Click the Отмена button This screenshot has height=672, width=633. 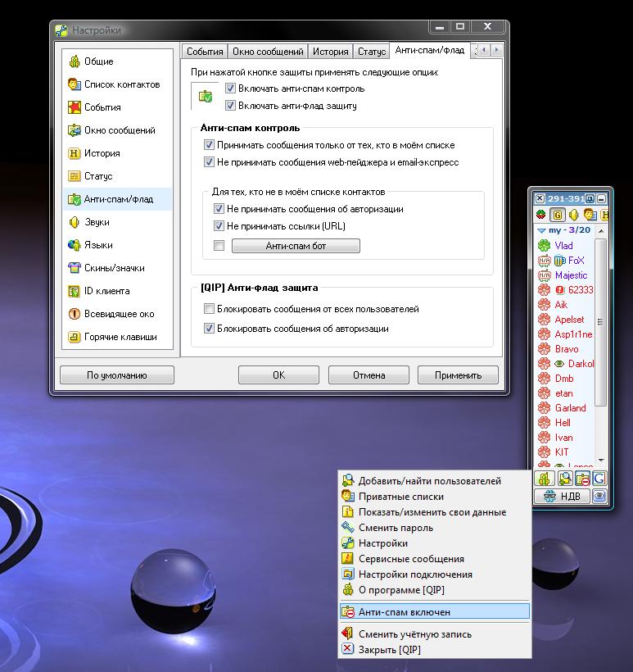(368, 375)
